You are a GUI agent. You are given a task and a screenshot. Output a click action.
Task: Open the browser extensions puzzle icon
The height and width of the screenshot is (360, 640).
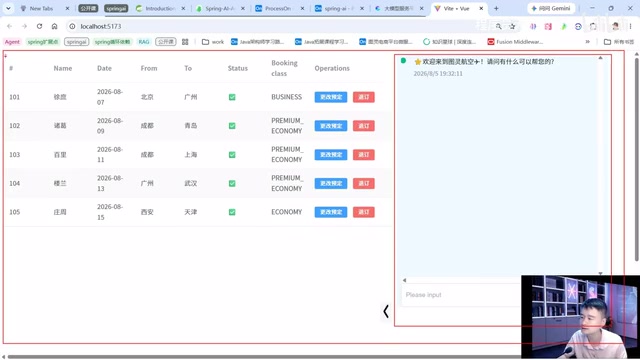point(593,26)
